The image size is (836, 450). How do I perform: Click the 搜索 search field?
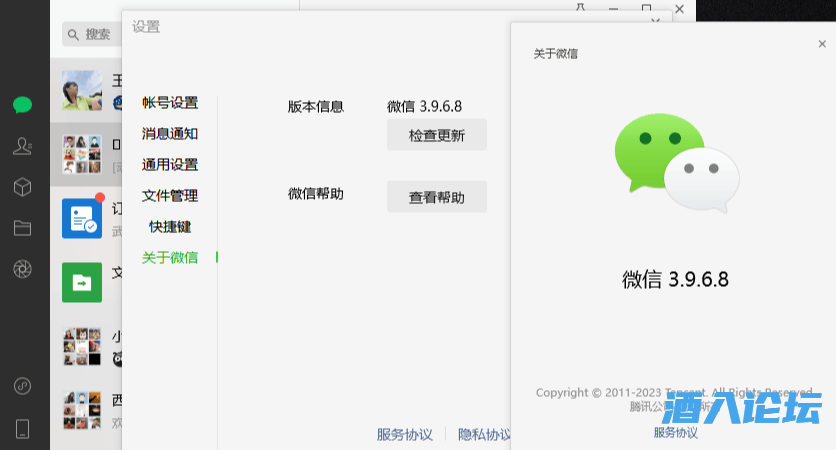pyautogui.click(x=92, y=35)
